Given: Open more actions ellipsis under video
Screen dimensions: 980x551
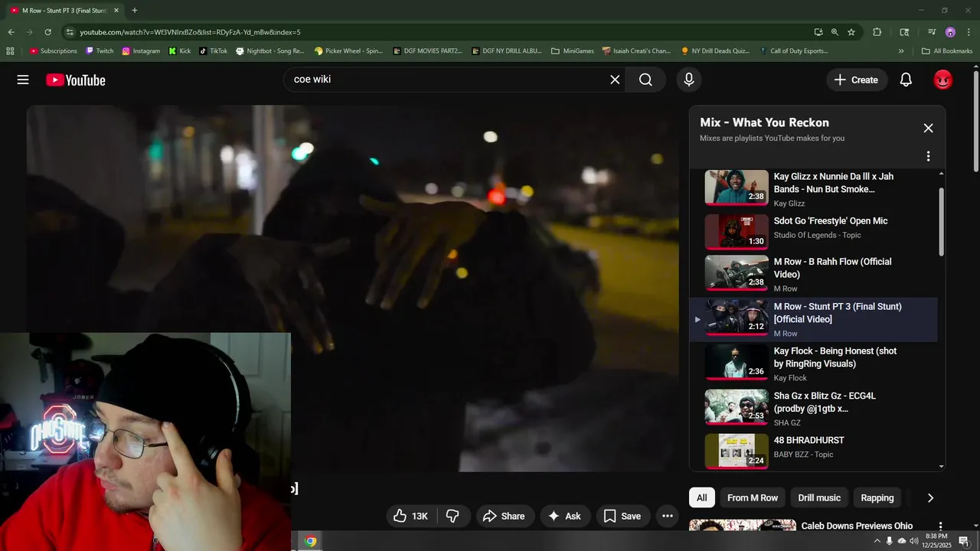Looking at the screenshot, I should pos(668,517).
